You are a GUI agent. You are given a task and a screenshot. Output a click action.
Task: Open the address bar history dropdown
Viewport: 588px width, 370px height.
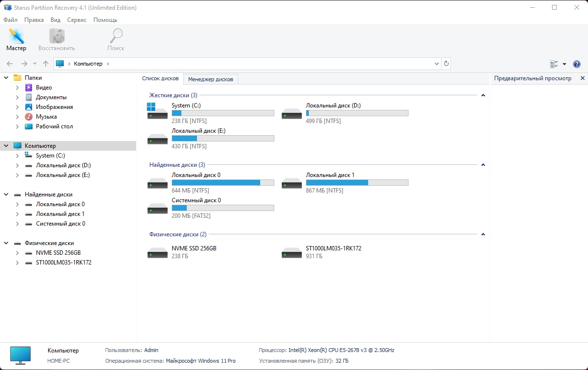(436, 64)
